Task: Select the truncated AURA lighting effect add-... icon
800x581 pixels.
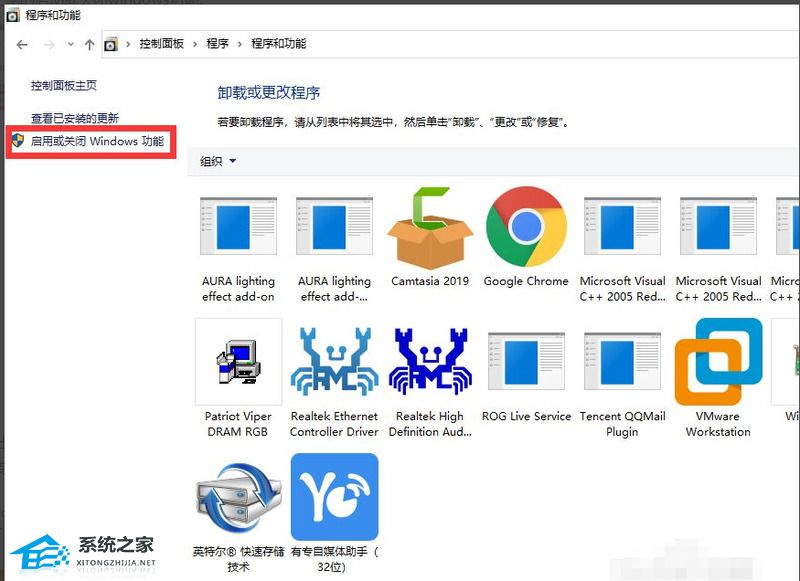Action: coord(334,226)
